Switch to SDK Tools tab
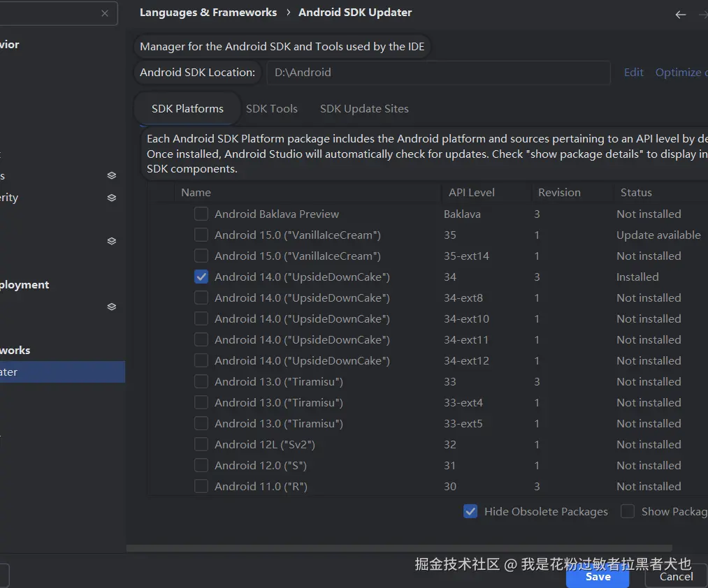 pyautogui.click(x=272, y=109)
